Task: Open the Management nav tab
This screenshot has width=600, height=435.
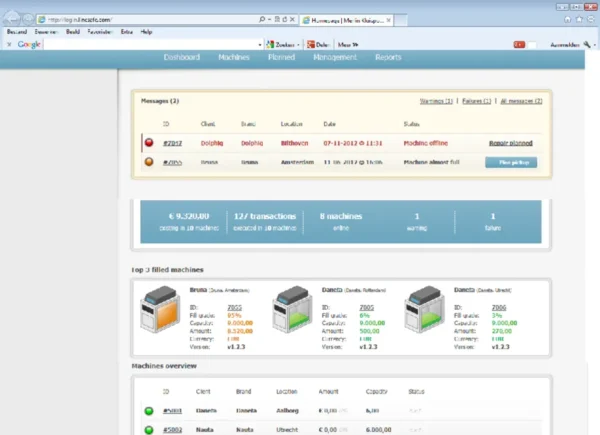Action: 335,57
